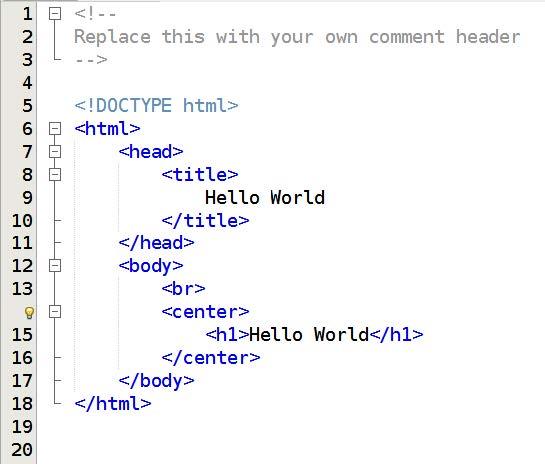Click 'Hello World' title text on line 9

click(x=265, y=197)
